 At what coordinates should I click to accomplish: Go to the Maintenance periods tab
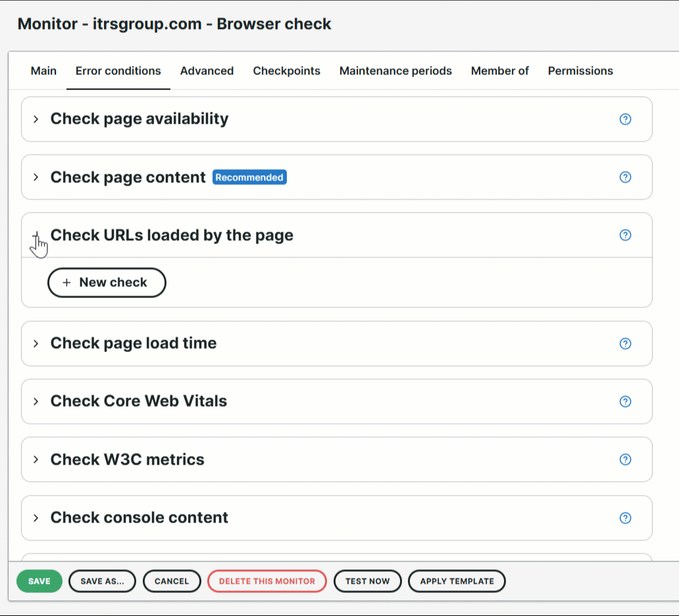[395, 70]
